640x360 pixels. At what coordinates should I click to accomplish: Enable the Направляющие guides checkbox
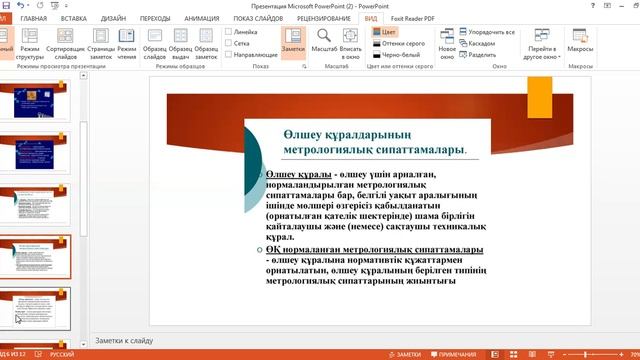(229, 54)
